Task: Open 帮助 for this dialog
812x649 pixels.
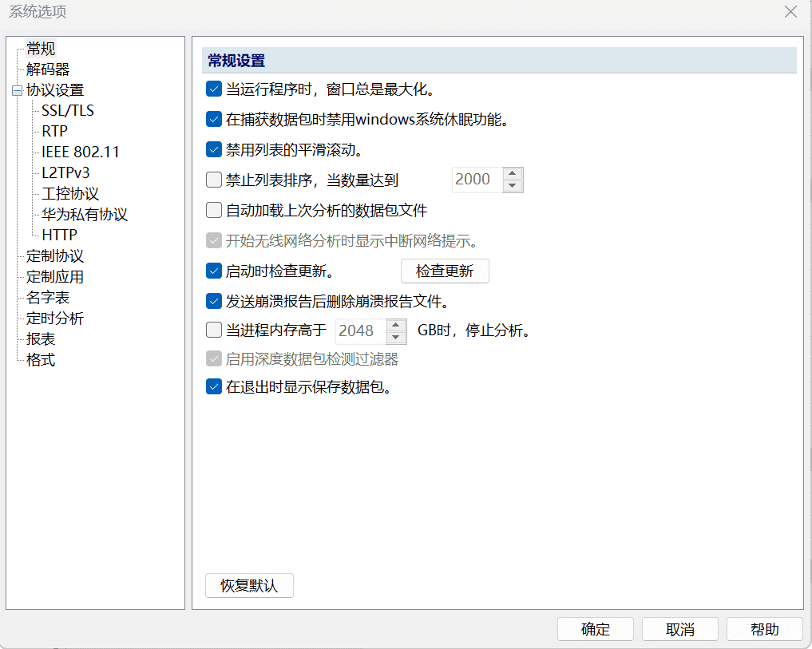Action: pyautogui.click(x=764, y=629)
